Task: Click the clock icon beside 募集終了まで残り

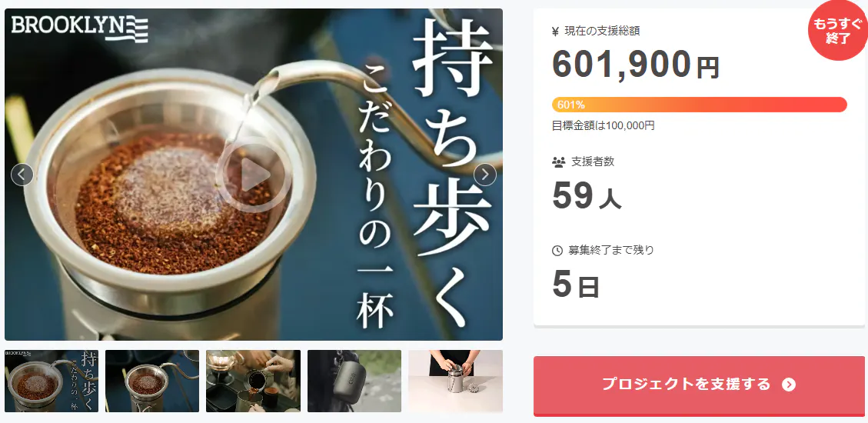Action: click(x=557, y=251)
